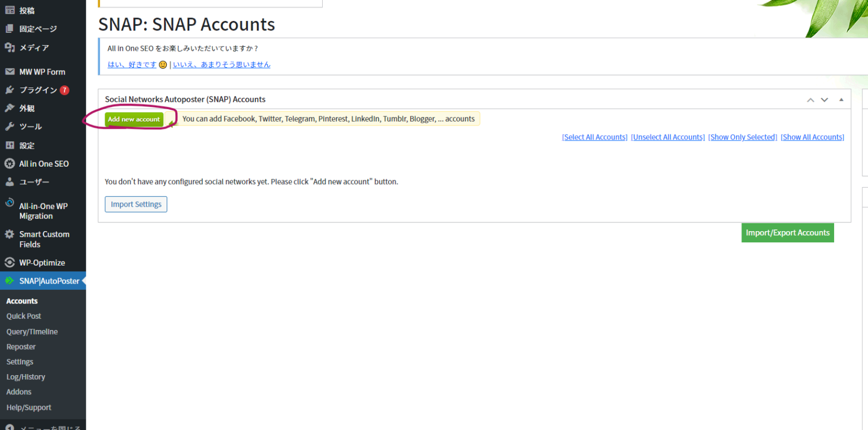This screenshot has width=868, height=430.
Task: Select the MW WP Form envelope icon
Action: pyautogui.click(x=10, y=71)
